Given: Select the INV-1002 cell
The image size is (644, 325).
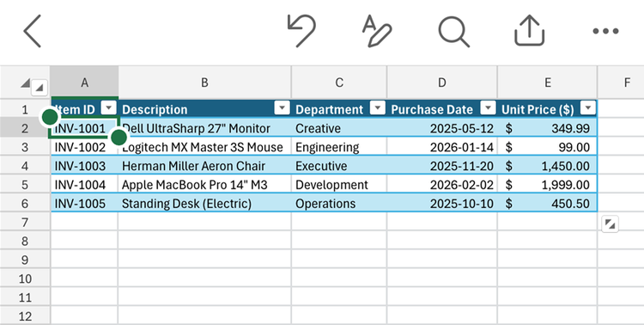Looking at the screenshot, I should pos(84,147).
